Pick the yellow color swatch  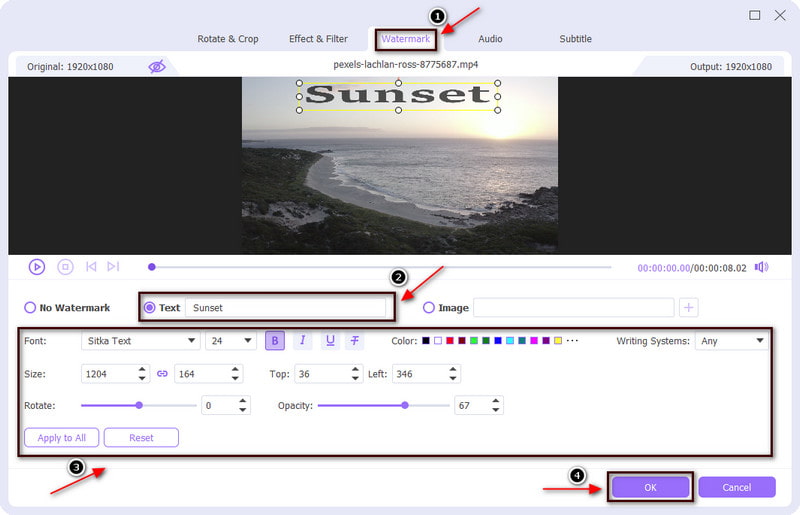click(558, 340)
